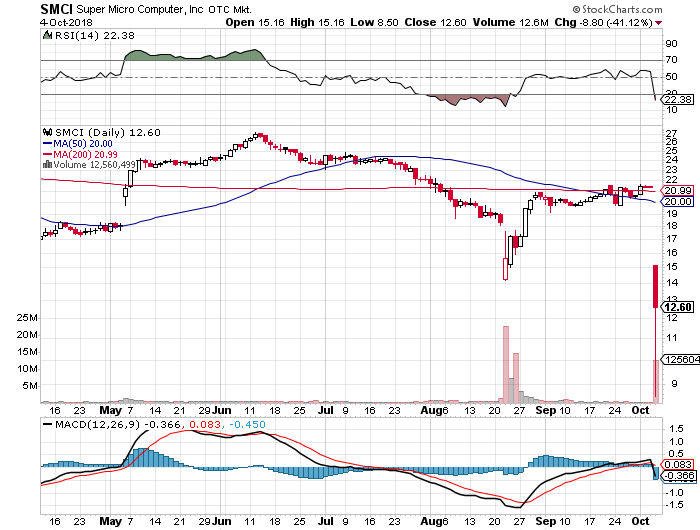The image size is (700, 530).
Task: Click the Oct label under the volume bars
Action: 640,410
